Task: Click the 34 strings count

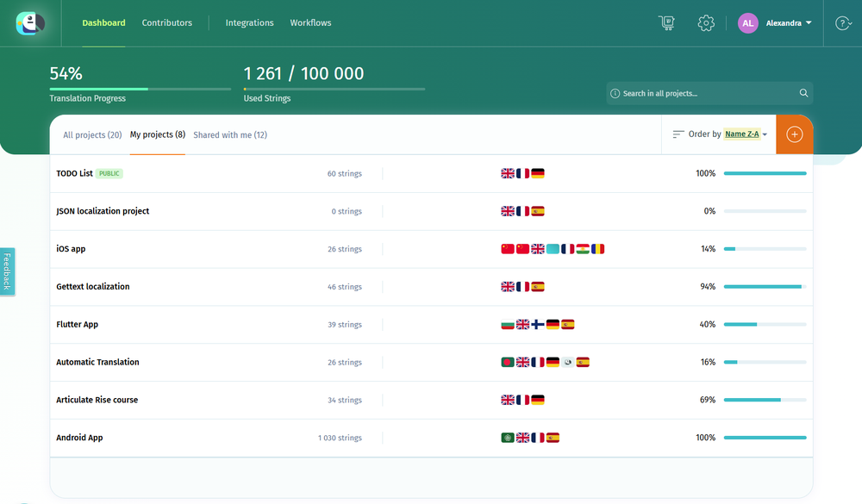Action: coord(345,400)
